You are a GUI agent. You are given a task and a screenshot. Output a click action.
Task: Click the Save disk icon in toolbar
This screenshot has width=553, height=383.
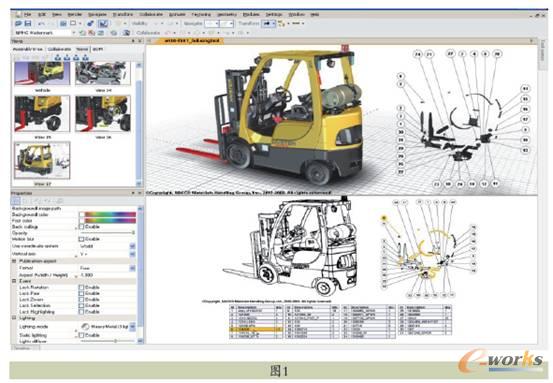28,24
